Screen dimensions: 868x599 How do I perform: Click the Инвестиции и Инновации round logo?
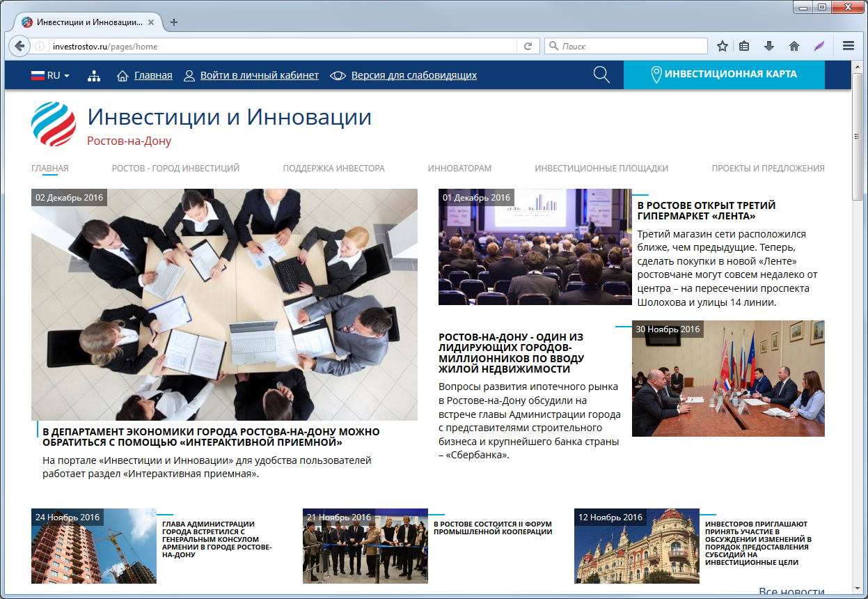pos(54,124)
